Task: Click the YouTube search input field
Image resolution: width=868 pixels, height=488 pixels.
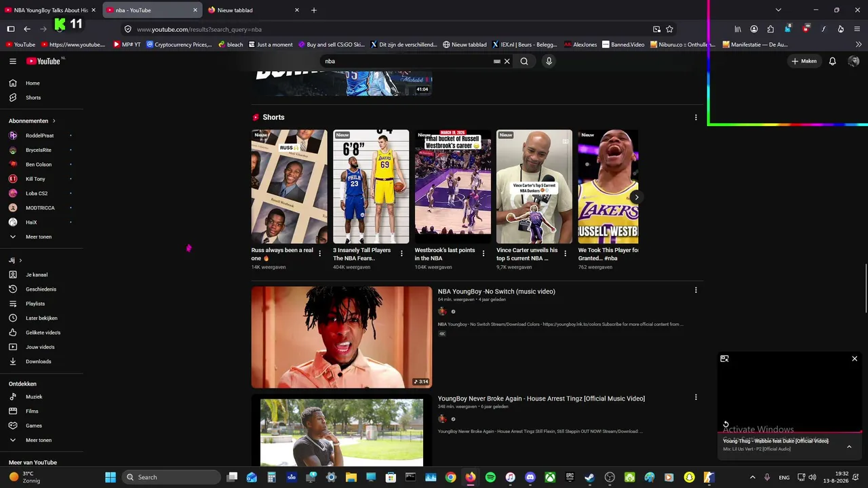Action: [x=407, y=61]
